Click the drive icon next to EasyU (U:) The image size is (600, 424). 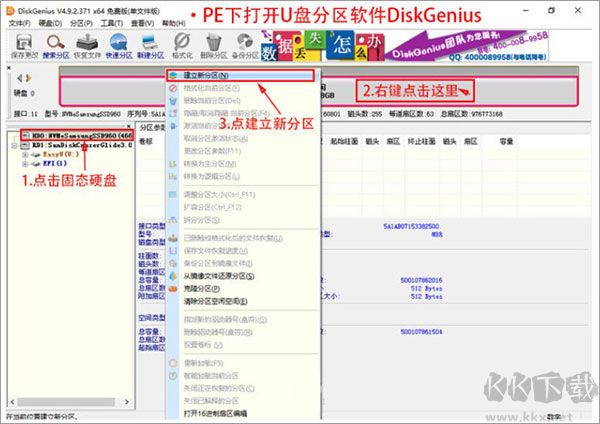36,155
